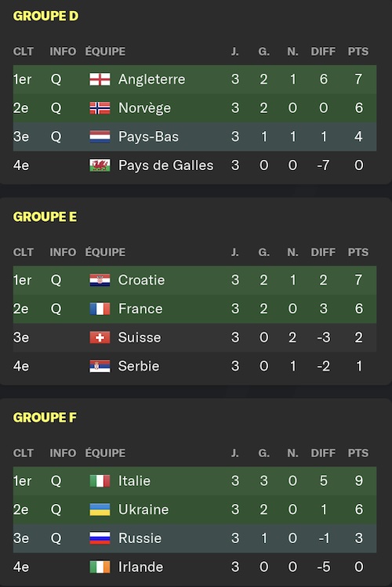The image size is (392, 587).
Task: Click the Serbia flag icon
Action: click(100, 366)
